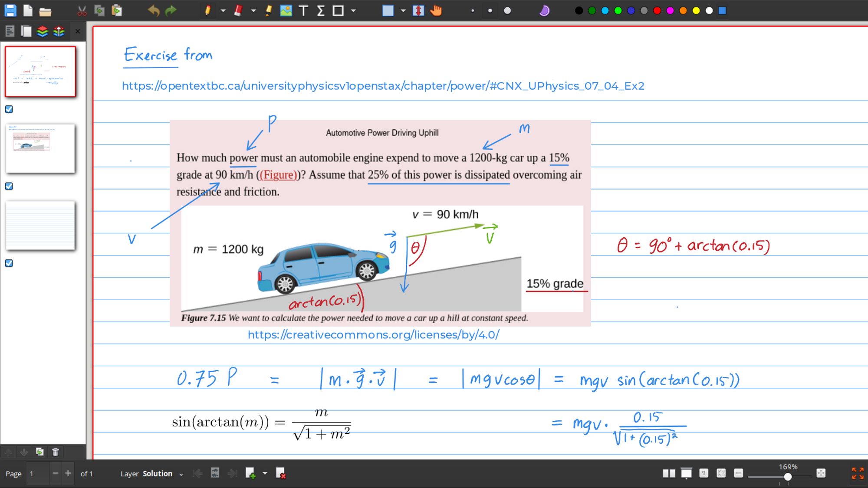Toggle visibility of page 1 layer
Viewport: 868px width, 488px height.
tap(8, 109)
